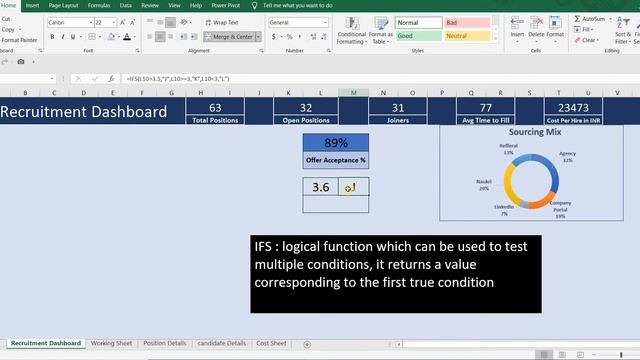Viewport: 640px width, 360px height.
Task: Toggle center horizontal alignment
Action: click(160, 37)
